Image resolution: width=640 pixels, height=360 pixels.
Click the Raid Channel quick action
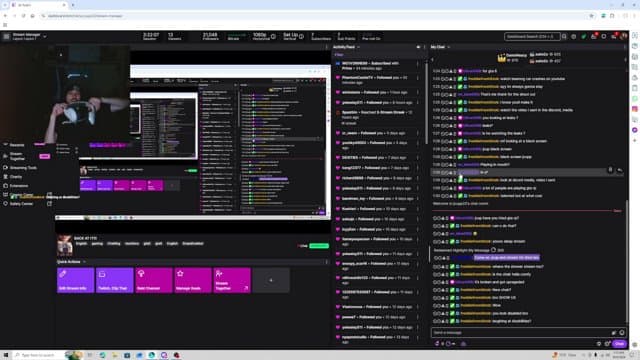(154, 280)
